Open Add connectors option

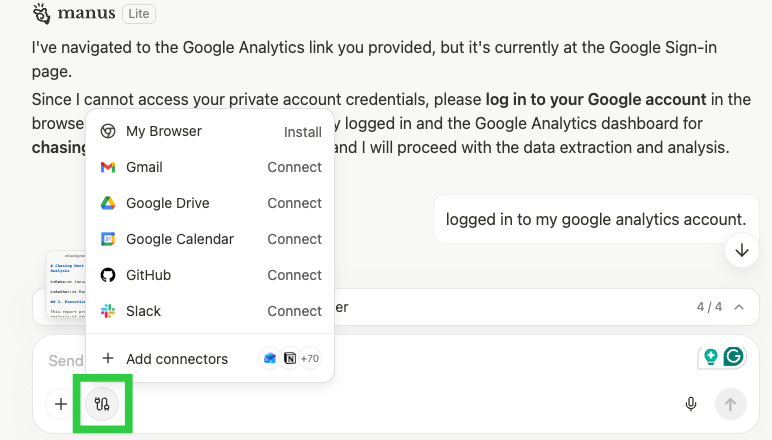pyautogui.click(x=176, y=359)
